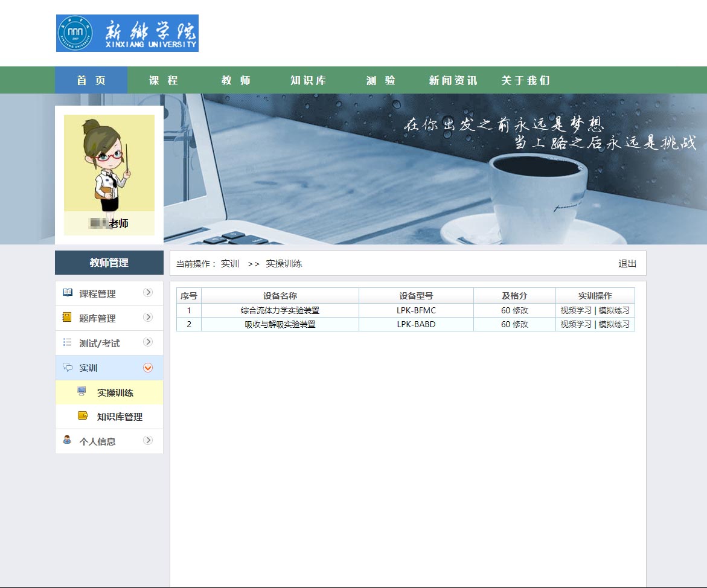Expand the 测试/考试 section chevron
Viewport: 707px width, 588px height.
click(x=148, y=342)
